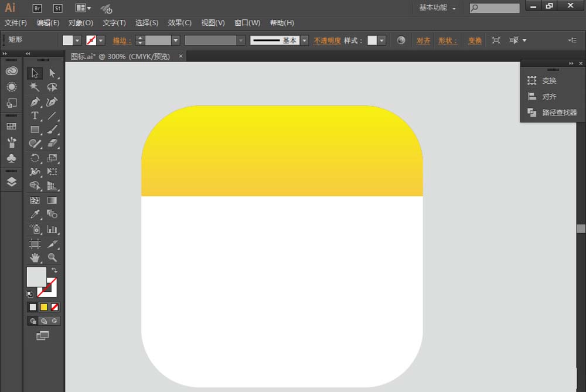The height and width of the screenshot is (392, 586).
Task: Open the stroke color dropdown in the control bar
Action: coord(101,40)
